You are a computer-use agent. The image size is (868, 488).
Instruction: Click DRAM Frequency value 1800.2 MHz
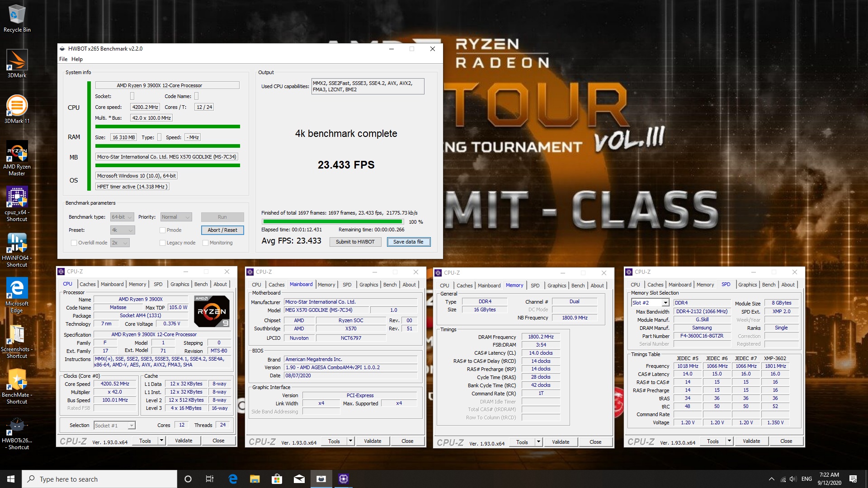tap(541, 337)
